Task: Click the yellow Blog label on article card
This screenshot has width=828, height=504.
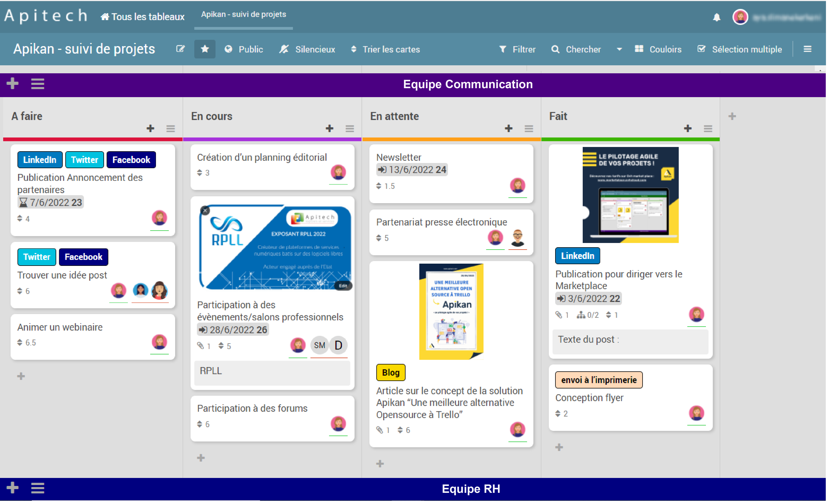Action: [390, 372]
